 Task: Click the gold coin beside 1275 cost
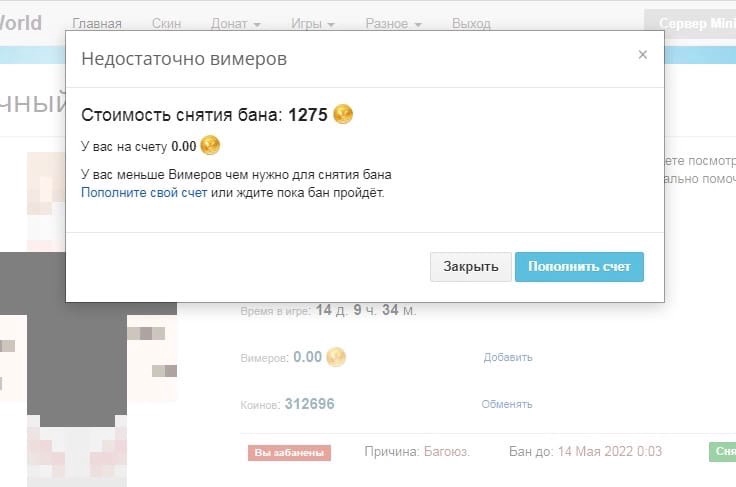(343, 114)
